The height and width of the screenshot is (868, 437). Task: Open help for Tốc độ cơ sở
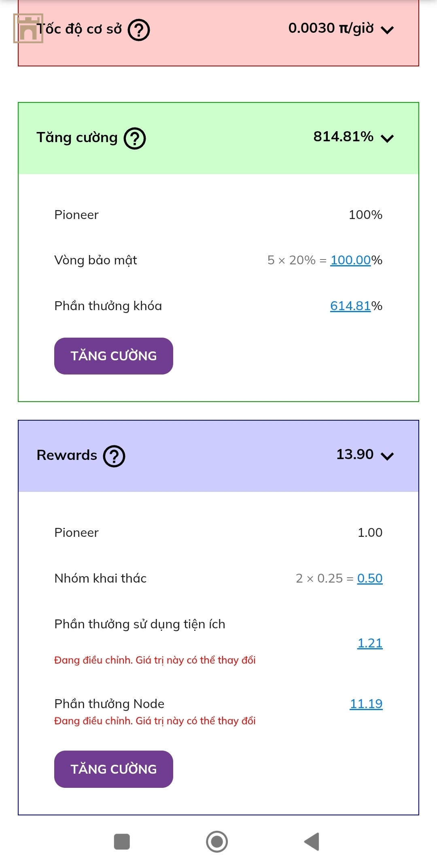(139, 30)
